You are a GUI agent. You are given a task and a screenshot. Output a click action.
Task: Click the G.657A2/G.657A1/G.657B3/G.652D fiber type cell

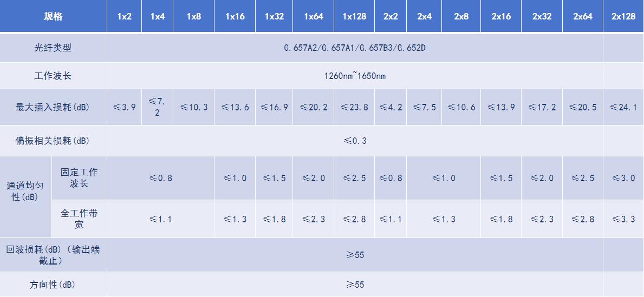tap(355, 48)
